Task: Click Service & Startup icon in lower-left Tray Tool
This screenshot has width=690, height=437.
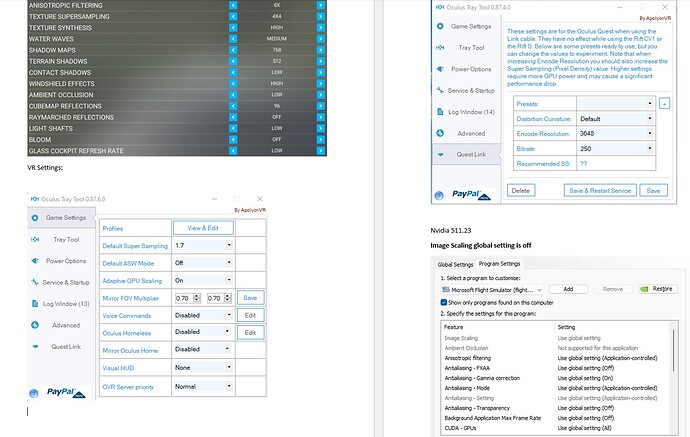Action: (x=35, y=282)
